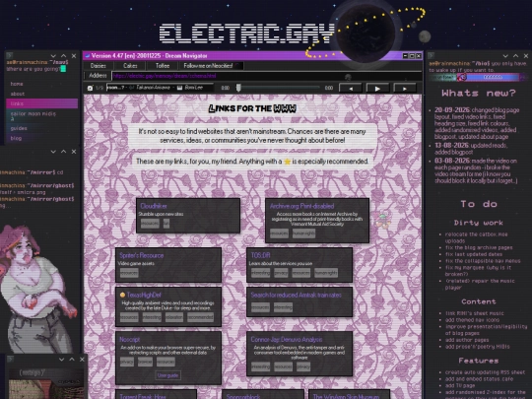Open the Cloudhiker link
532x399 pixels.
(x=154, y=206)
